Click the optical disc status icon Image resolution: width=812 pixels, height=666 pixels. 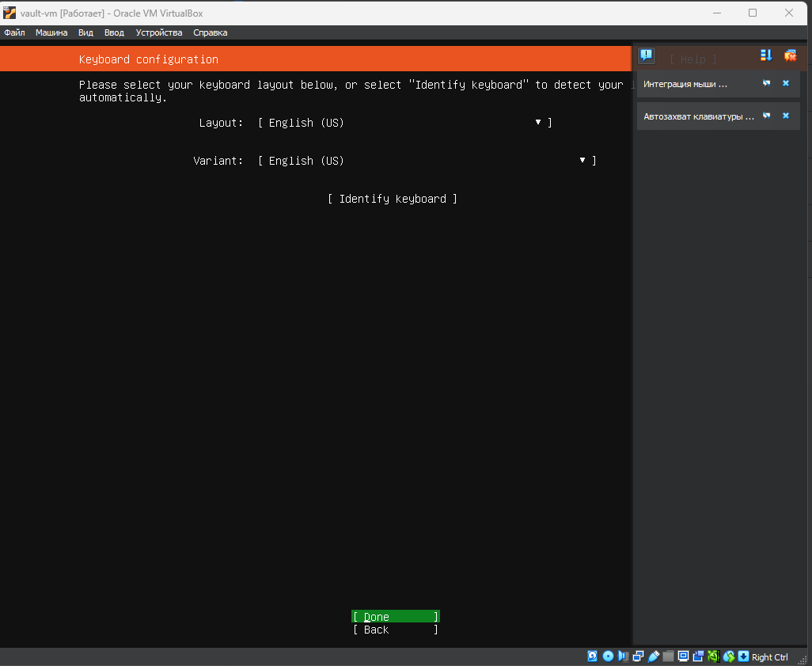(608, 656)
